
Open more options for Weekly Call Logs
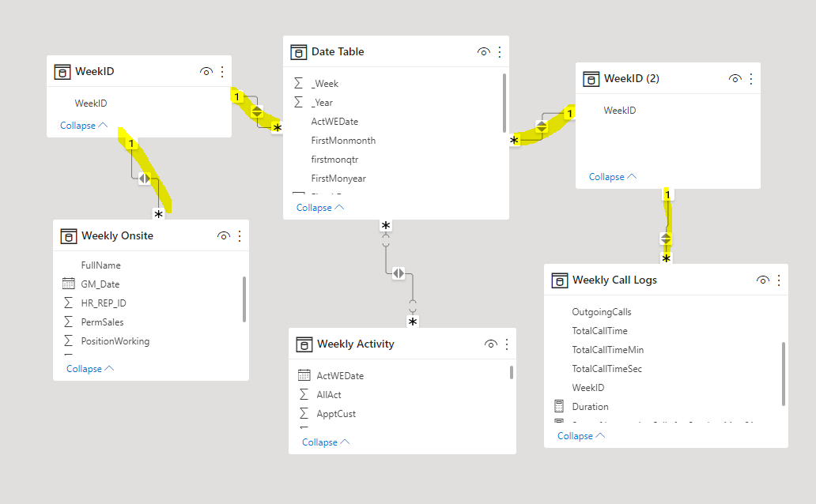[x=779, y=280]
